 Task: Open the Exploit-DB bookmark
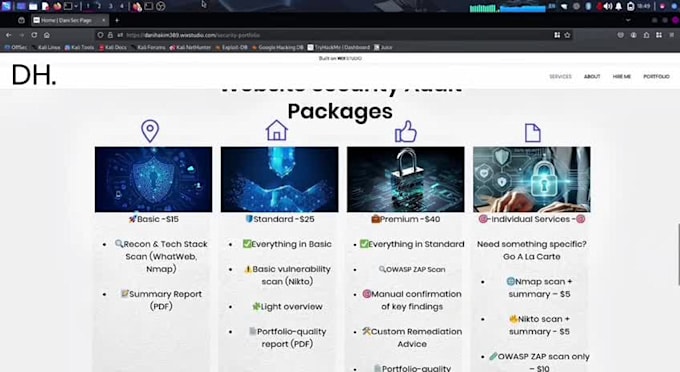(x=231, y=47)
